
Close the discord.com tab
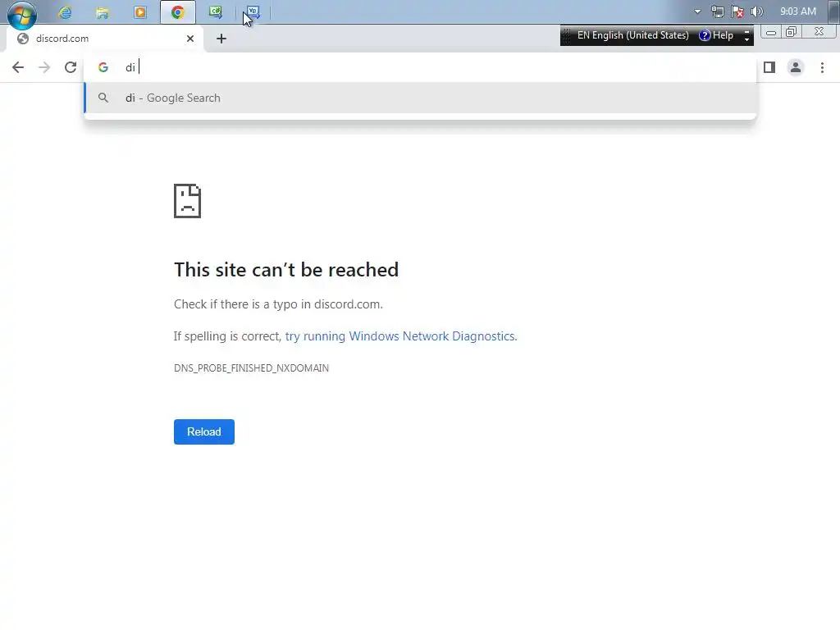point(190,39)
